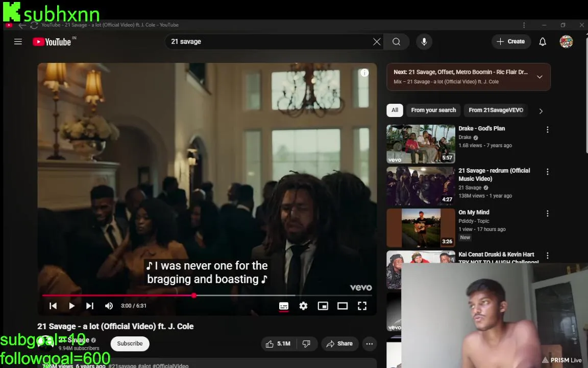
Task: Go back with browser arrow
Action: pos(22,25)
